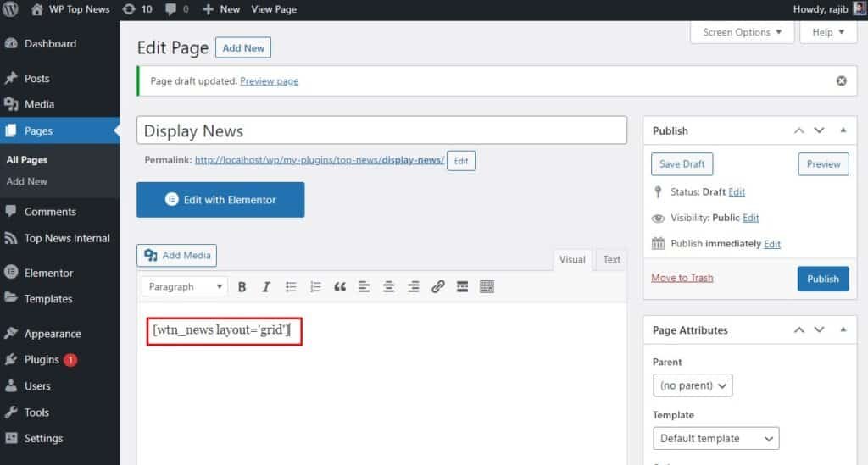
Task: Edit the Publish immediately date
Action: pos(771,244)
